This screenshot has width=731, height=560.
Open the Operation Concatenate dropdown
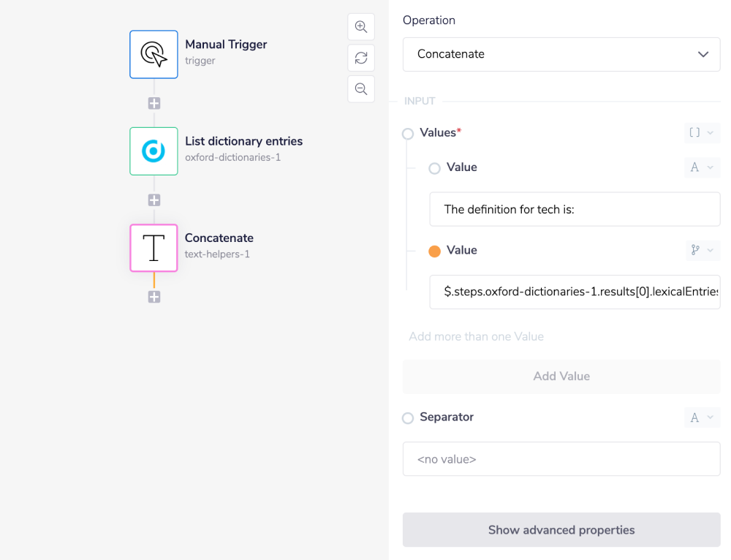[x=561, y=54]
